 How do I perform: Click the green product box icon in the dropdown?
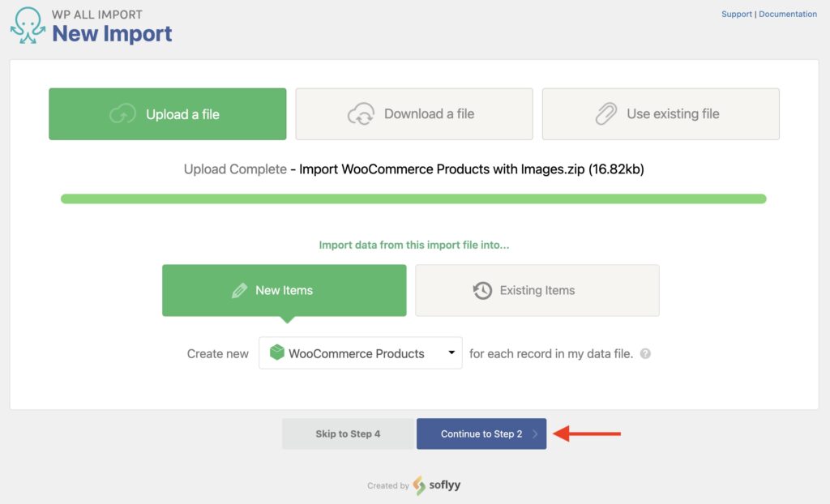276,353
